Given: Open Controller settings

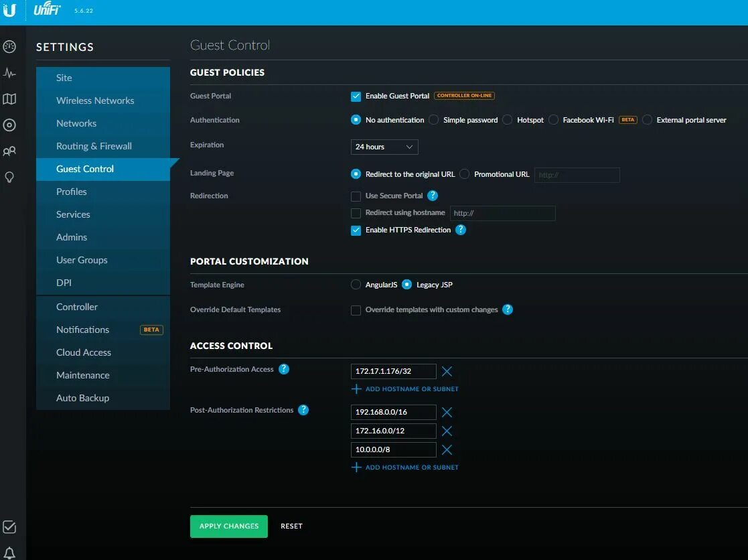Looking at the screenshot, I should pos(103,307).
